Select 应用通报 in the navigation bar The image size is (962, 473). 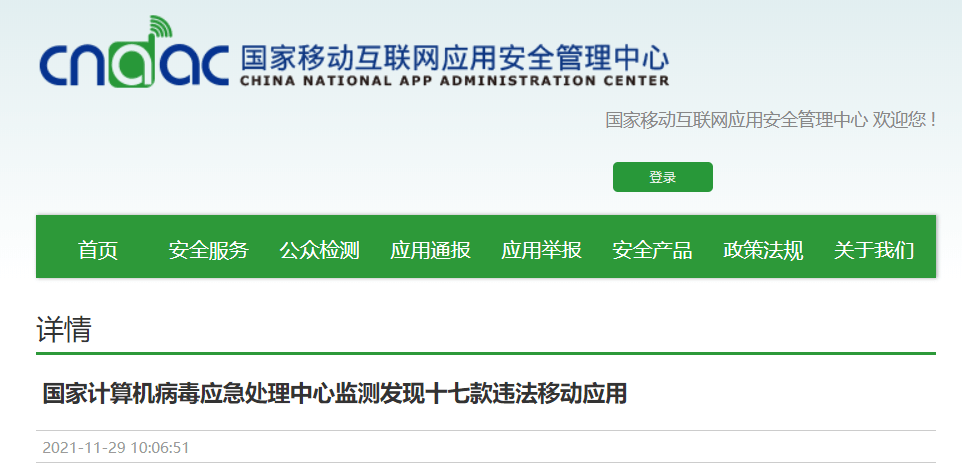click(x=431, y=250)
